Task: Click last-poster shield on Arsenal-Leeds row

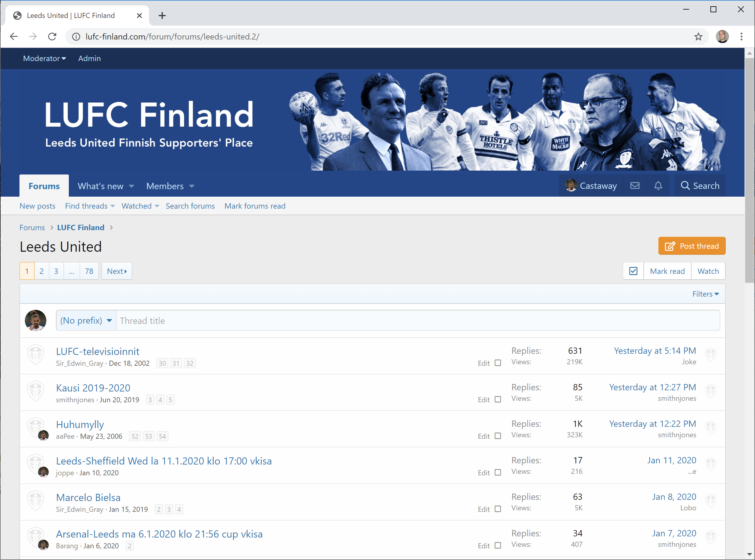Action: [x=711, y=537]
